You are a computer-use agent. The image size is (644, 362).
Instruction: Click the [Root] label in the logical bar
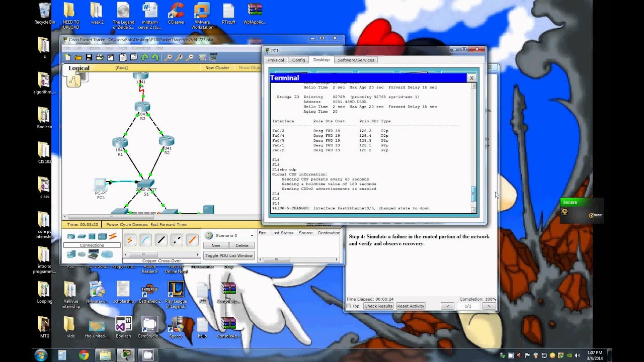click(x=121, y=68)
